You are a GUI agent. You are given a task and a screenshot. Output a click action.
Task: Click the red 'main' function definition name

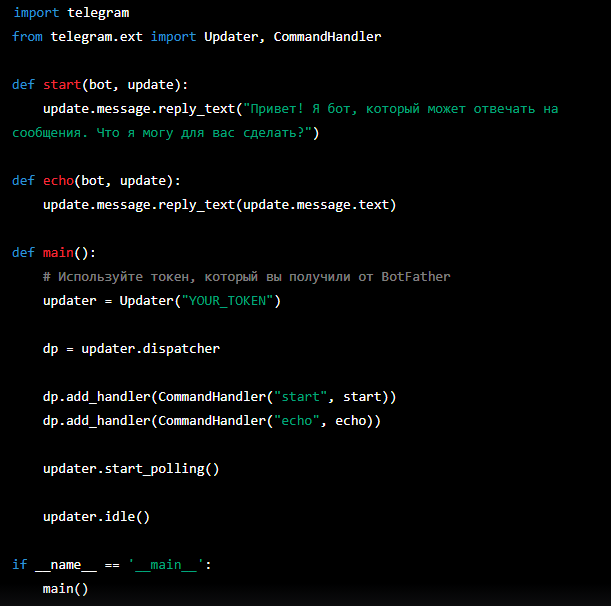58,253
